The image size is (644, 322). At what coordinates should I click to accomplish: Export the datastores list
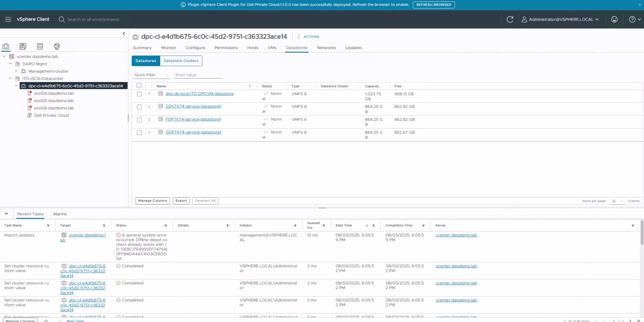click(181, 201)
